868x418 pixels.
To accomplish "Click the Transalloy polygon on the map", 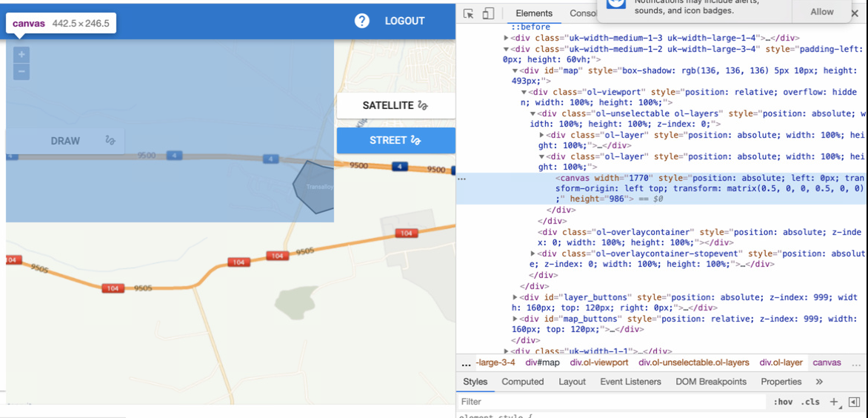I will [x=315, y=187].
